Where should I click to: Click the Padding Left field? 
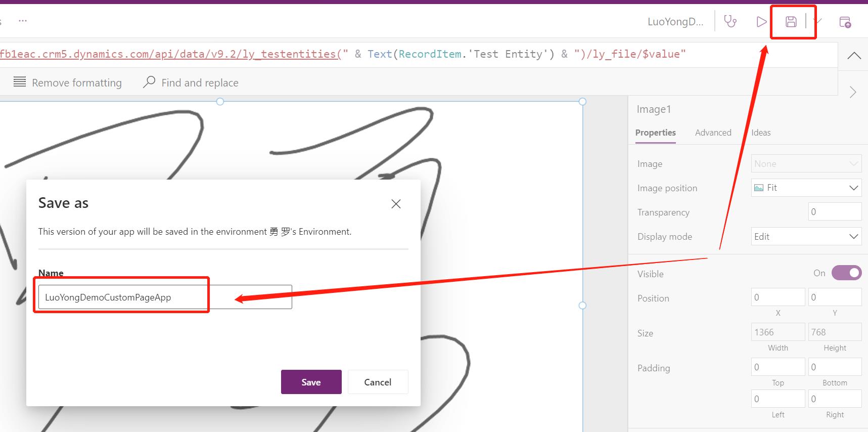point(778,399)
